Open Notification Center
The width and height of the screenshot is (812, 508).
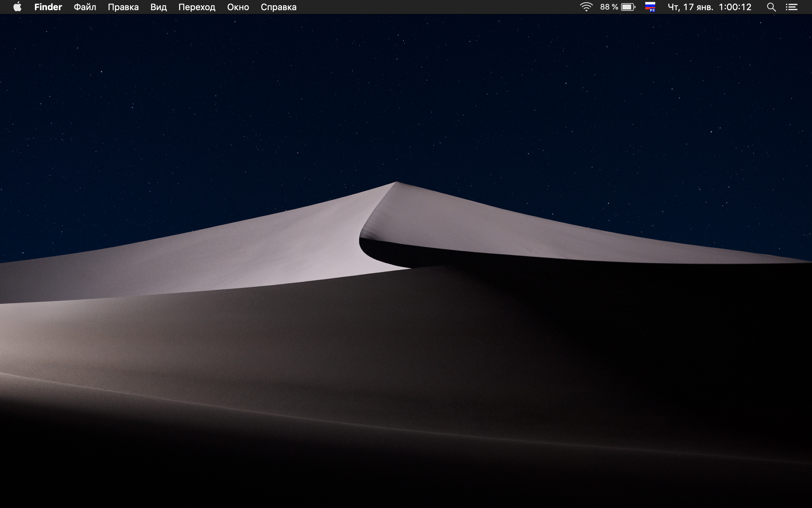coord(791,7)
